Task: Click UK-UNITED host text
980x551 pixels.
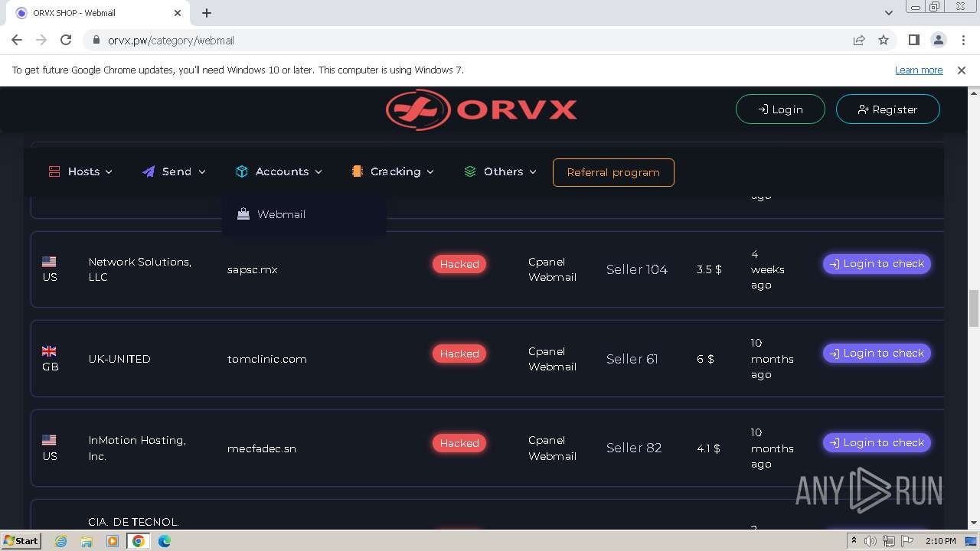Action: point(119,359)
